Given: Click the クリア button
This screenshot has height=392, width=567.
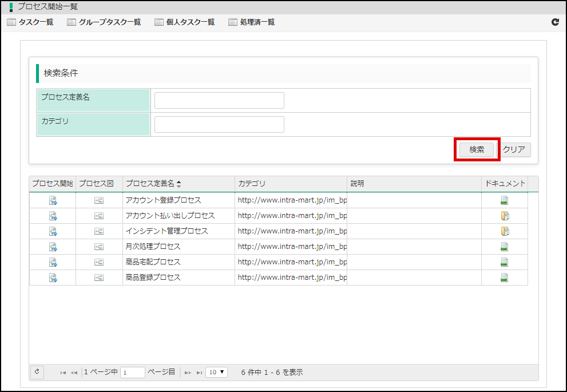Looking at the screenshot, I should click(x=514, y=149).
